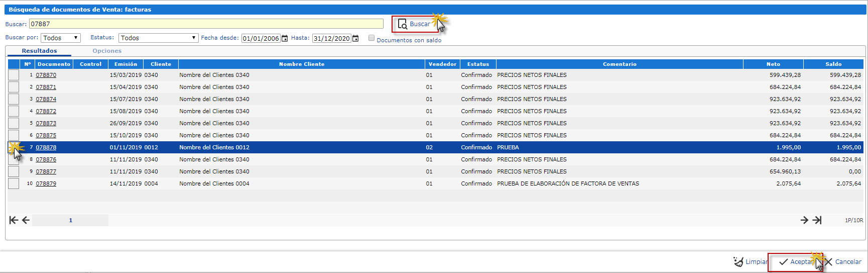Click the Fecha desde date field
Image resolution: width=868 pixels, height=273 pixels.
click(261, 38)
